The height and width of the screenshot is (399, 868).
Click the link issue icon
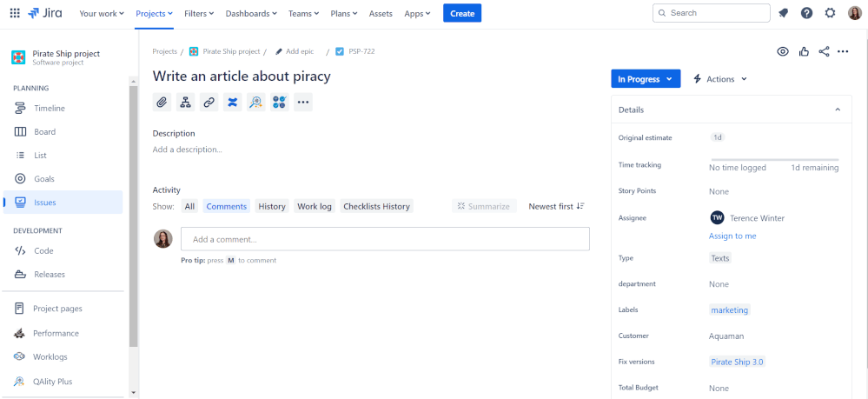pos(209,102)
